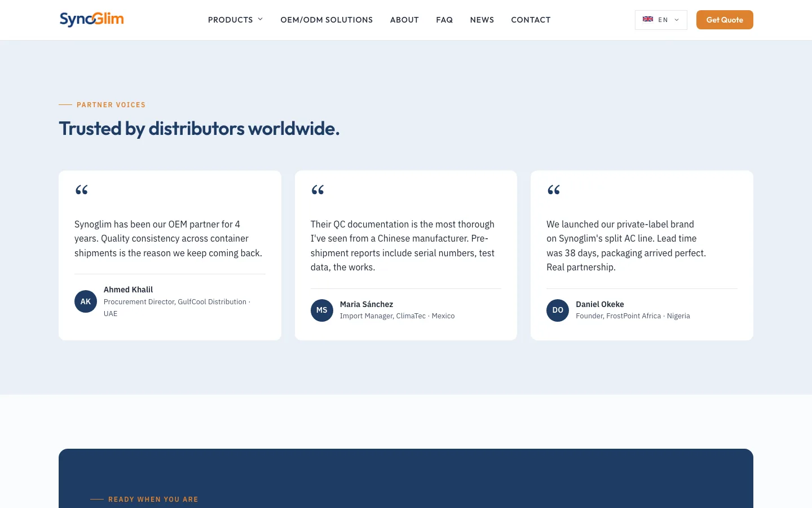This screenshot has height=508, width=812.
Task: Click the heading 'Trusted by distributors worldwide.'
Action: coord(199,129)
